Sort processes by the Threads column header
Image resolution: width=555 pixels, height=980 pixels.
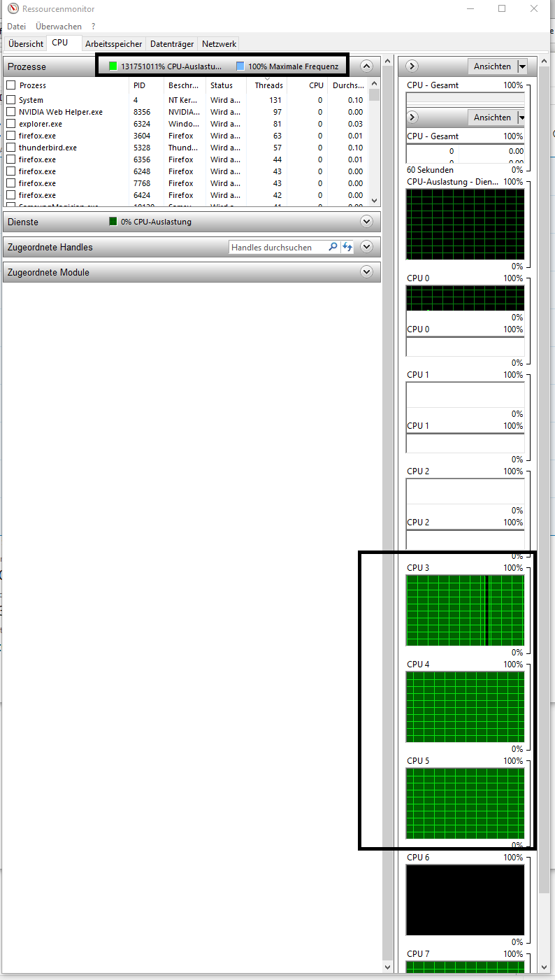coord(266,85)
